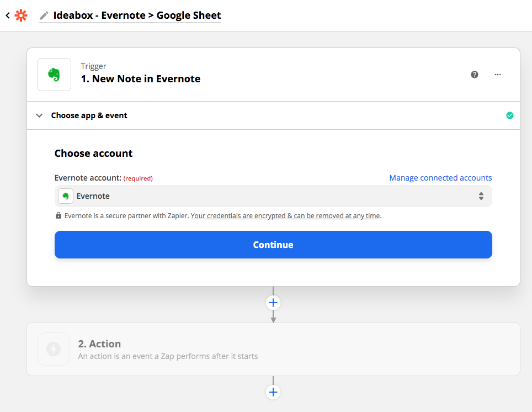The image size is (532, 412).
Task: Select the 2. Action step card
Action: click(x=273, y=349)
